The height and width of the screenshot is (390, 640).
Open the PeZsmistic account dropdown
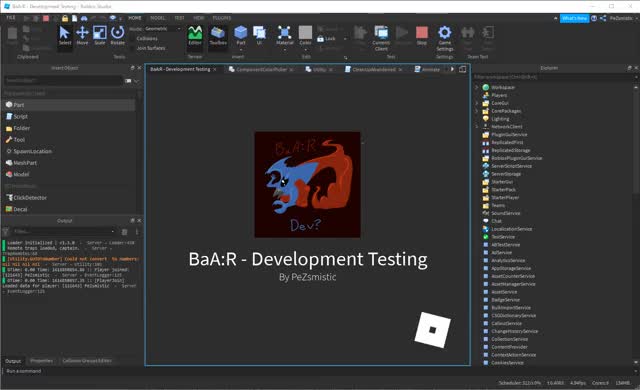click(x=623, y=18)
